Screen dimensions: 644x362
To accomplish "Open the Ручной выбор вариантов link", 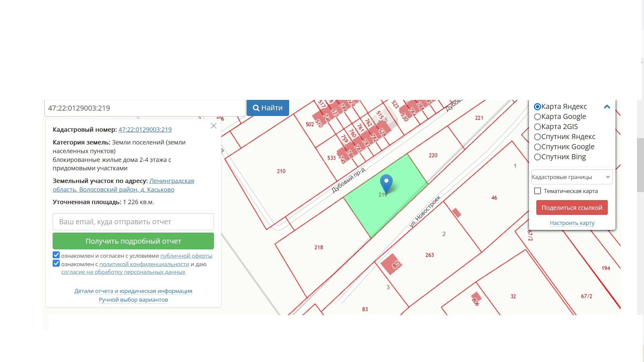I will click(133, 300).
